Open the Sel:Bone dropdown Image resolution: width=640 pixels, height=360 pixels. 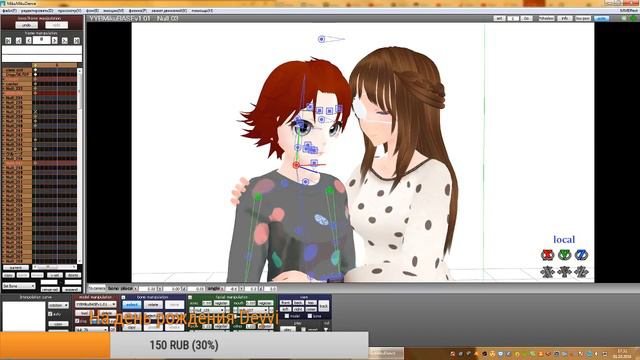click(x=19, y=286)
